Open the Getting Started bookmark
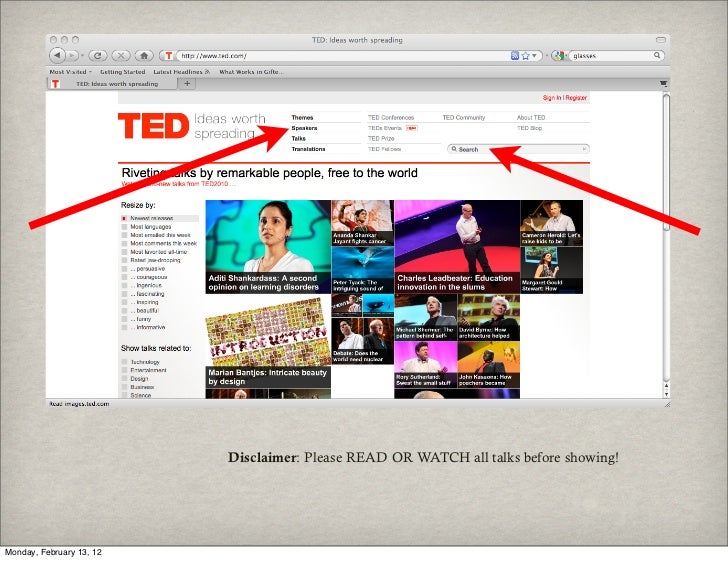This screenshot has width=728, height=561. click(x=123, y=72)
